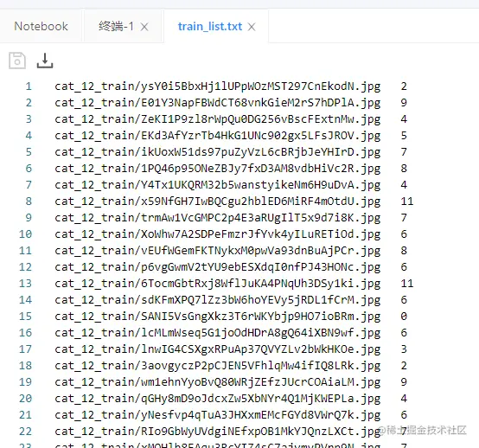The height and width of the screenshot is (448, 479).
Task: Close the train_list.txt tab
Action: [x=252, y=27]
